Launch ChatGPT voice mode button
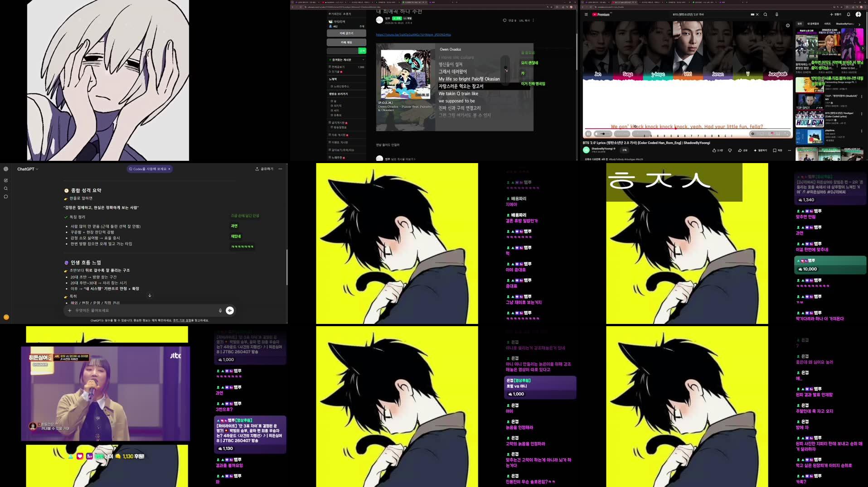Viewport: 868px width, 487px height. (230, 310)
